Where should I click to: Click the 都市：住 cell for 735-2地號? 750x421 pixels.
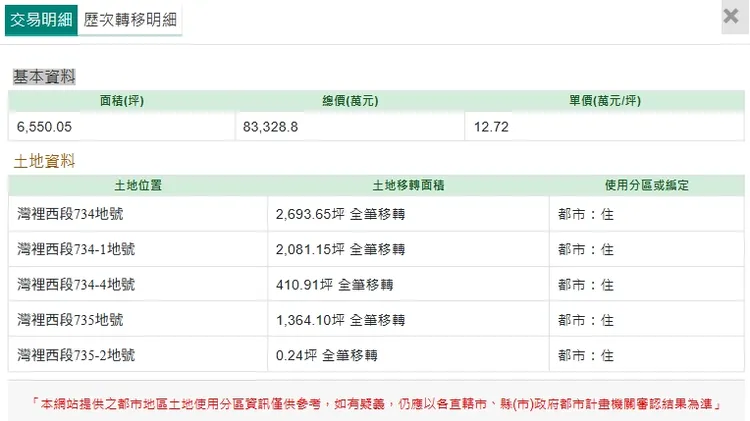tap(647, 355)
